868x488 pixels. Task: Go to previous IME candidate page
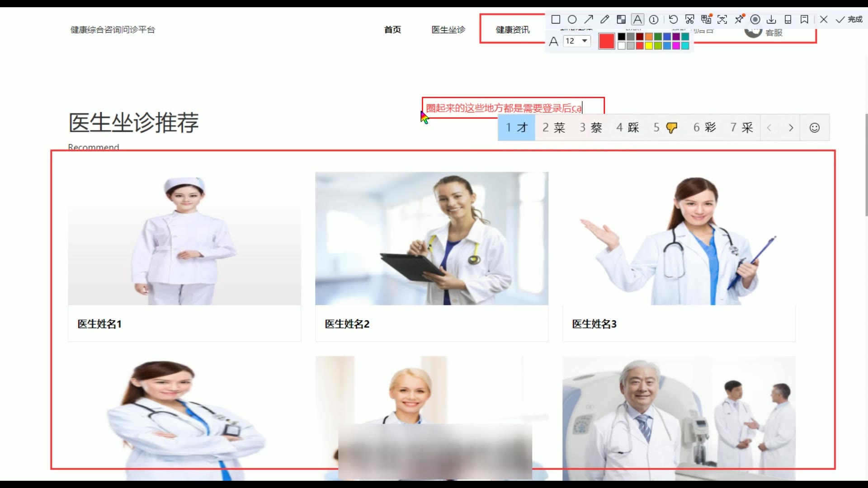[769, 128]
